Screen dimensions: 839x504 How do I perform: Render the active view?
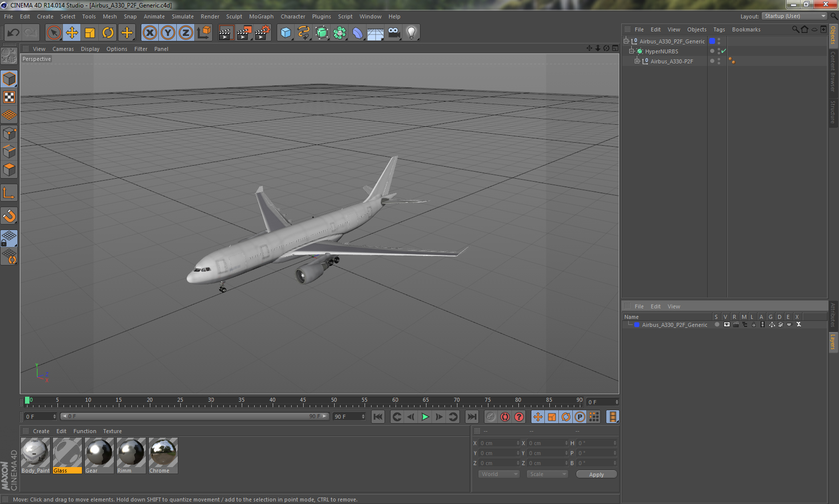coord(226,33)
